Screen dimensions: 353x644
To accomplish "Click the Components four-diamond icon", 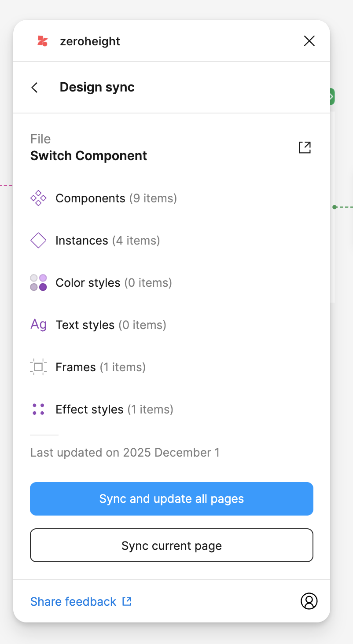I will (x=38, y=198).
